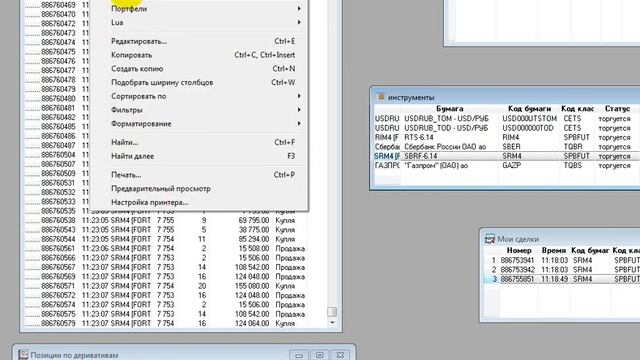The image size is (640, 360).
Task: Choose Редактировать... from the context menu
Action: 198,41
